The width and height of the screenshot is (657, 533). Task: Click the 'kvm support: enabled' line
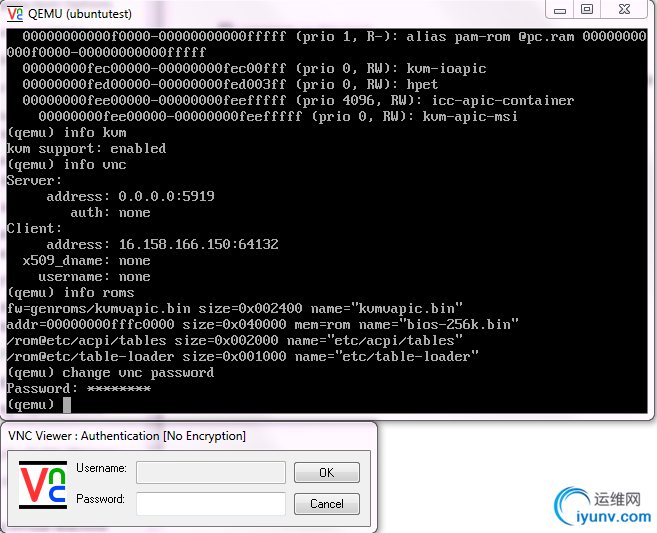[x=86, y=148]
